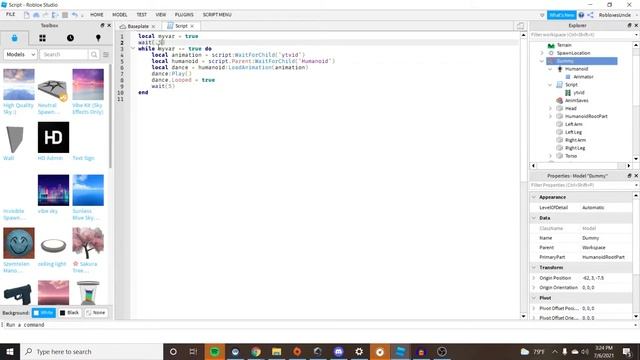Open the Toolbox filter options icon
The height and width of the screenshot is (360, 640).
(x=106, y=54)
